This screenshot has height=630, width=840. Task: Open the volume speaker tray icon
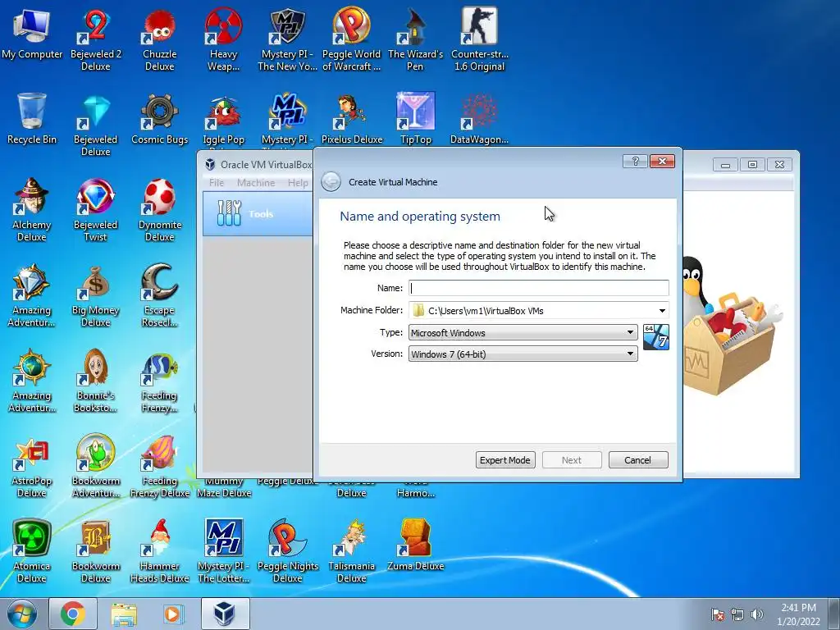pyautogui.click(x=756, y=614)
